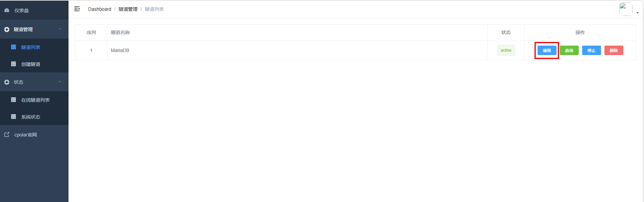Image resolution: width=644 pixels, height=202 pixels.
Task: Click the Dashboard breadcrumb link
Action: tap(100, 9)
